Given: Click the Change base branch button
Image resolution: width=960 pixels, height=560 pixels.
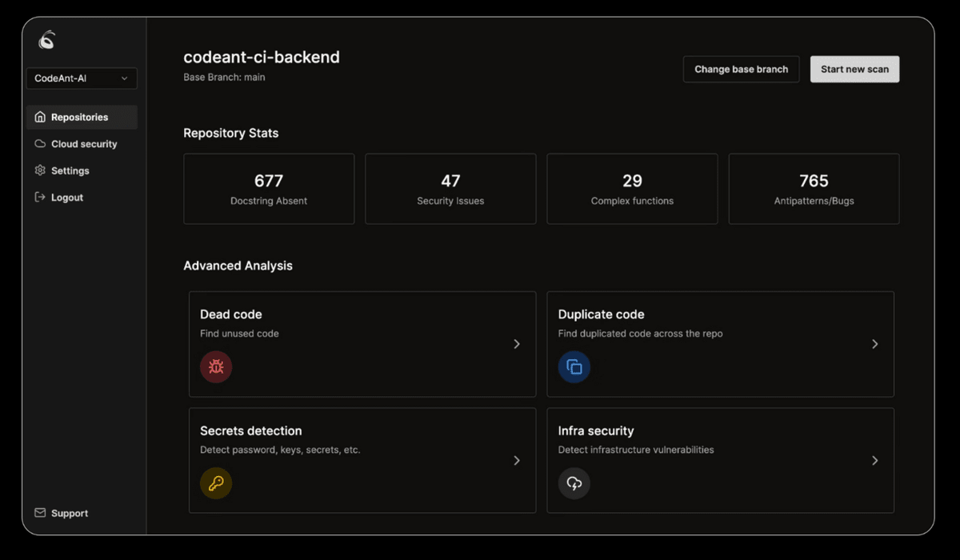Looking at the screenshot, I should (x=742, y=70).
